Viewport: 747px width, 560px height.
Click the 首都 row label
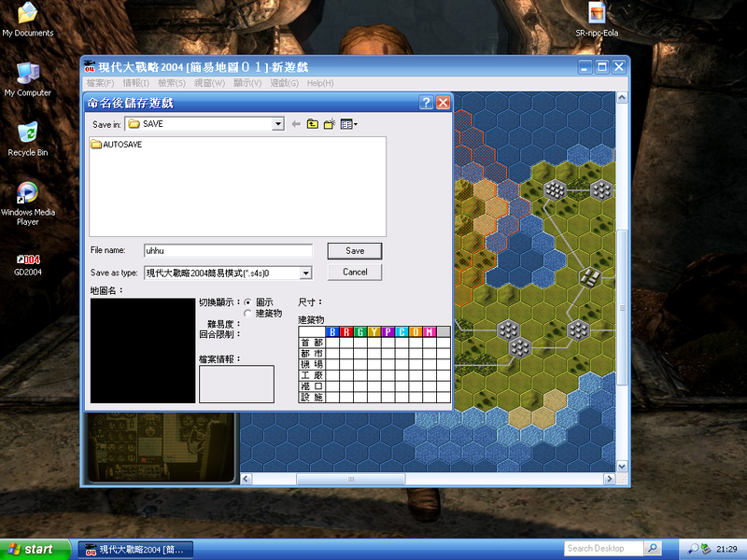(x=312, y=343)
